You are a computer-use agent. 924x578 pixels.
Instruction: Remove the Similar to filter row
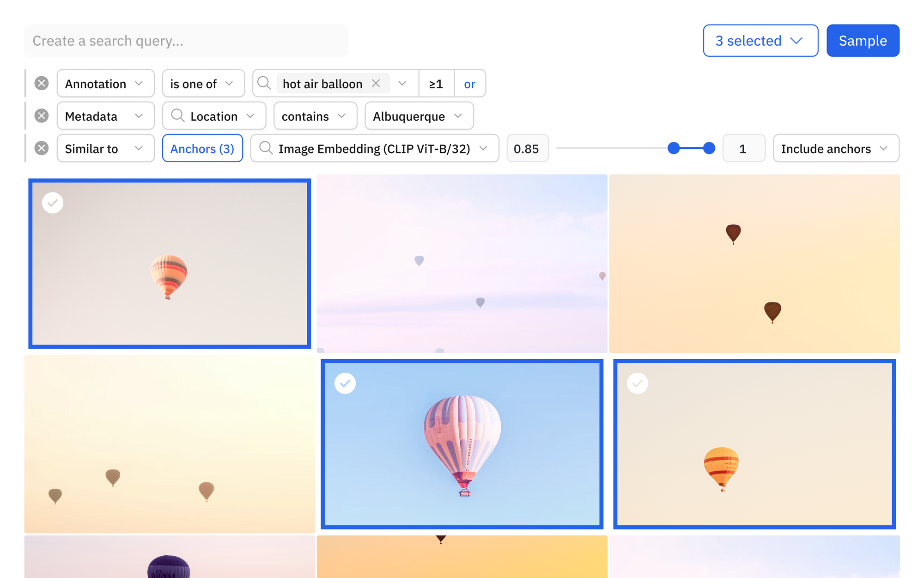click(42, 148)
